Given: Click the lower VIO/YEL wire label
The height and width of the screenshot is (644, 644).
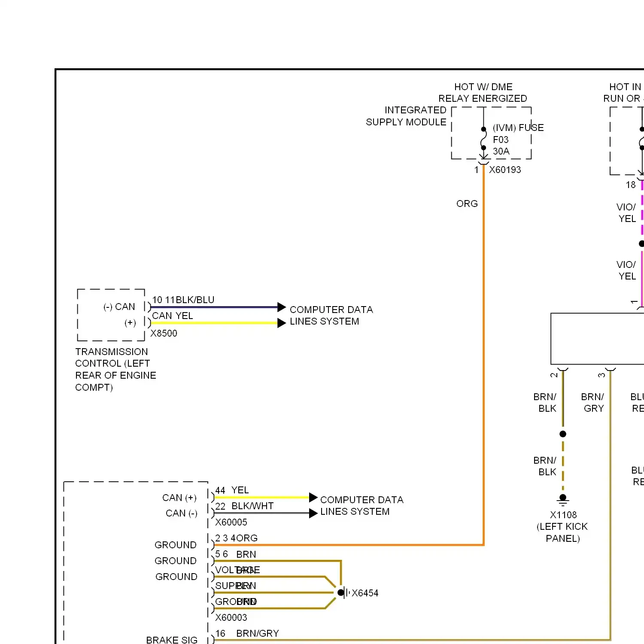Looking at the screenshot, I should coord(626,270).
